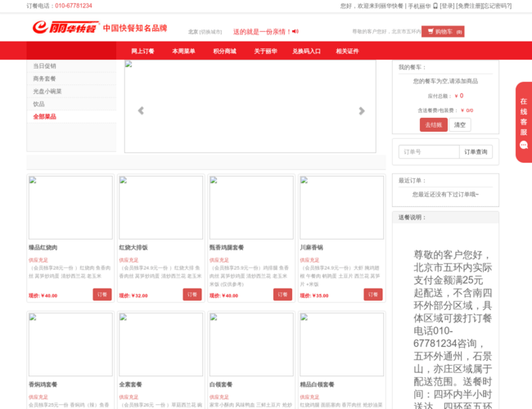Viewport: 532px width, 409px height.
Task: Open the 网上订餐 menu item
Action: tap(142, 51)
